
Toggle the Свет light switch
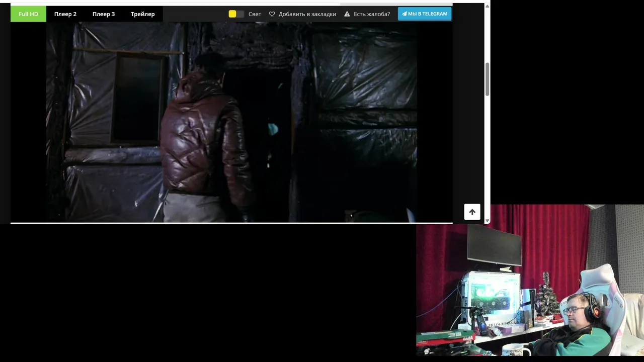tap(236, 14)
